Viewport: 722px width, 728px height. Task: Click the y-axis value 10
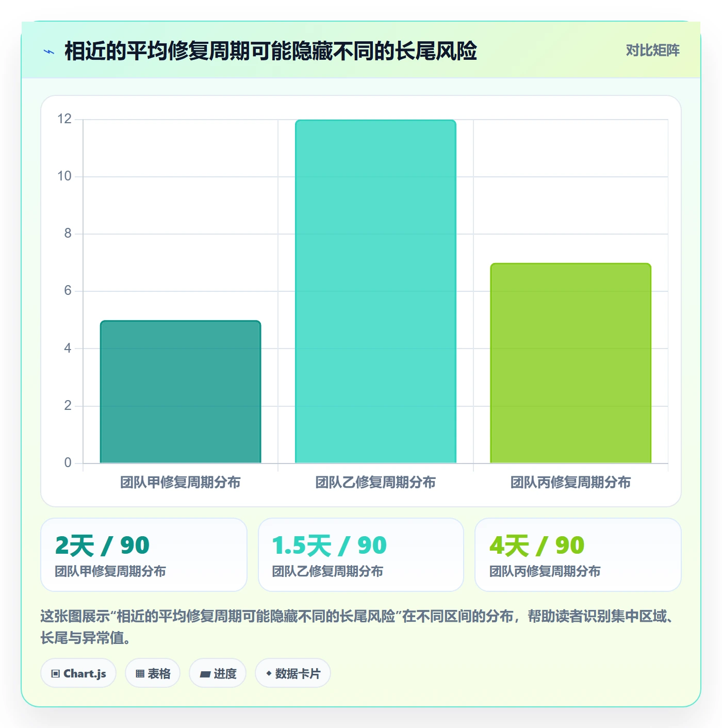pyautogui.click(x=64, y=176)
